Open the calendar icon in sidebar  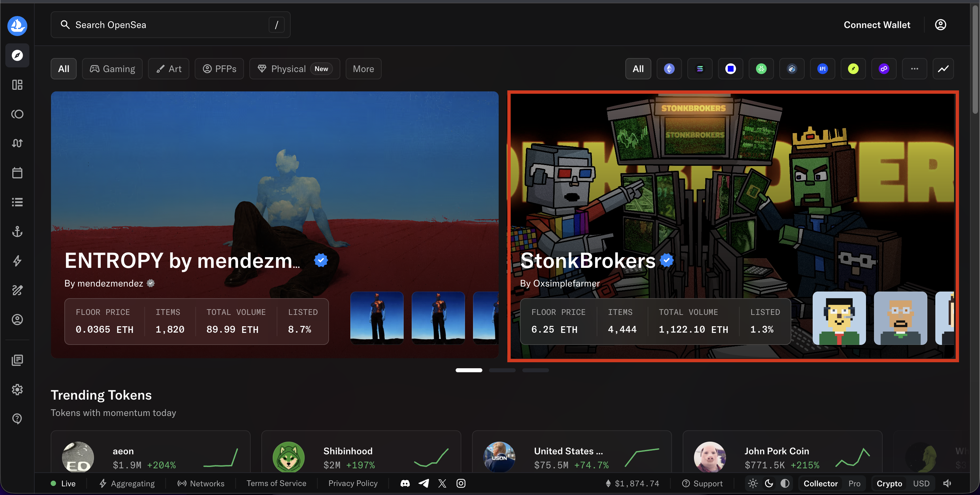[x=17, y=173]
